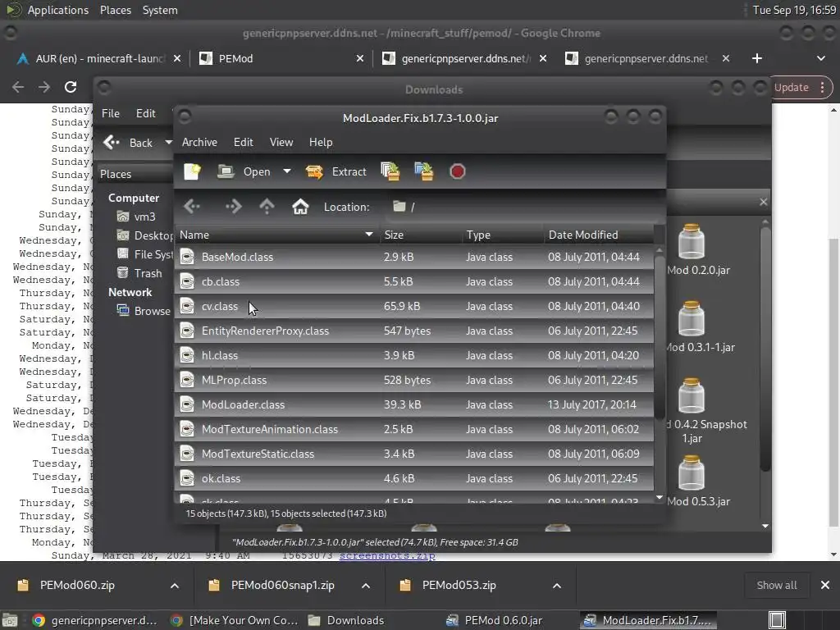Select ModTextureAnimation.class file
This screenshot has width=840, height=630.
[414, 429]
